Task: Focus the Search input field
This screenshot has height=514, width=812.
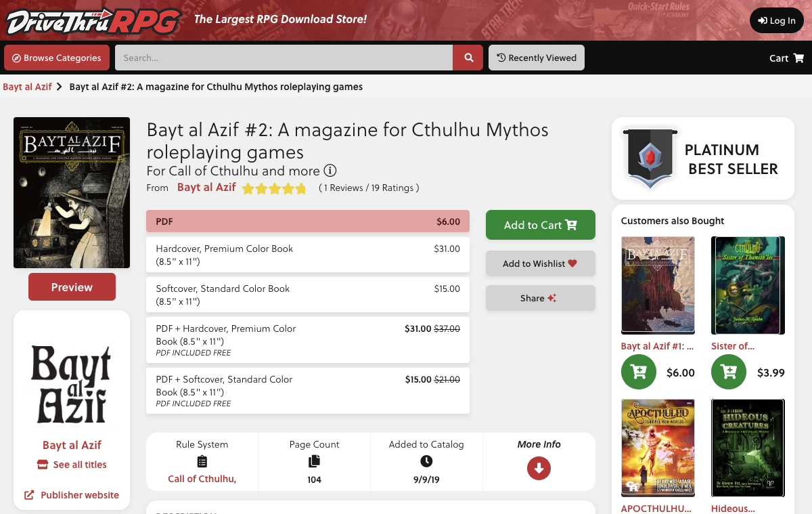Action: pos(284,58)
